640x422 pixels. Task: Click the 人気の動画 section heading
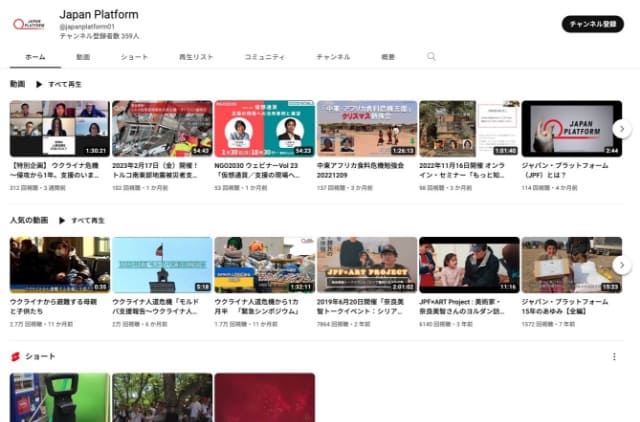[29, 220]
